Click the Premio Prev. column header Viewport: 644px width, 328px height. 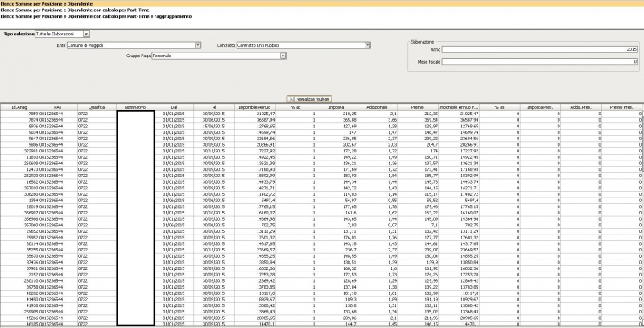pos(622,106)
